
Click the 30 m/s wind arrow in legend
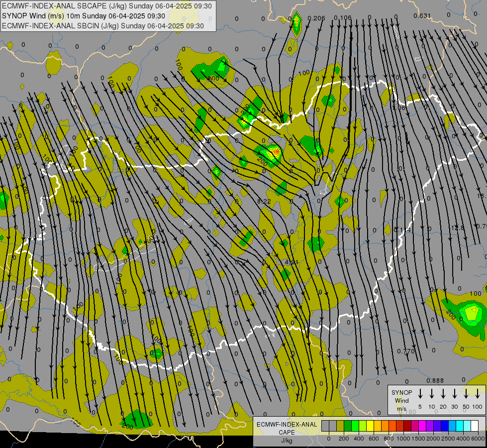pyautogui.click(x=454, y=394)
